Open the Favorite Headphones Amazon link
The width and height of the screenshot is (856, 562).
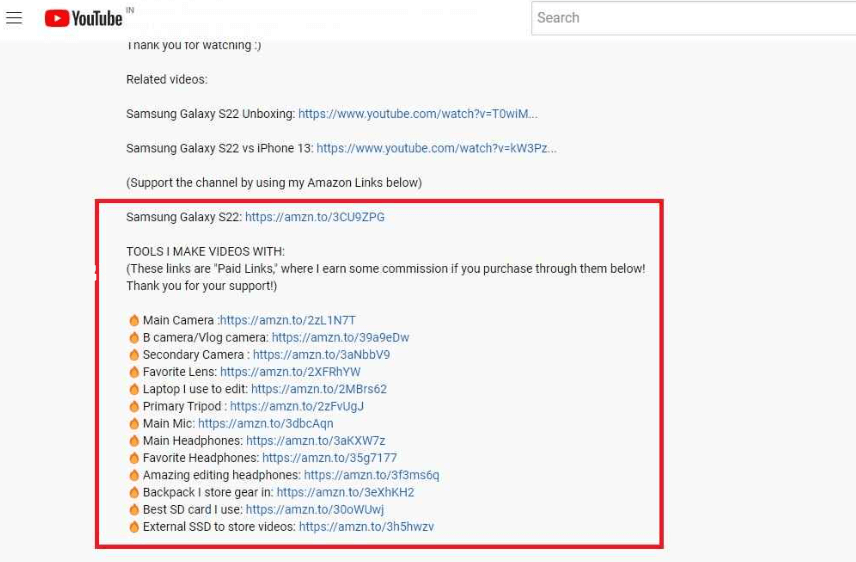(x=329, y=458)
